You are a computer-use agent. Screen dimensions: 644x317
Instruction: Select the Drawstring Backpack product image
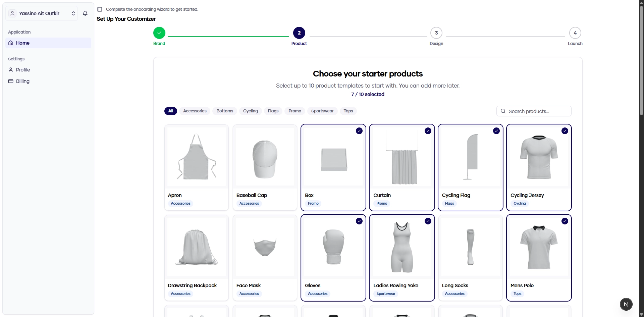[x=197, y=247]
